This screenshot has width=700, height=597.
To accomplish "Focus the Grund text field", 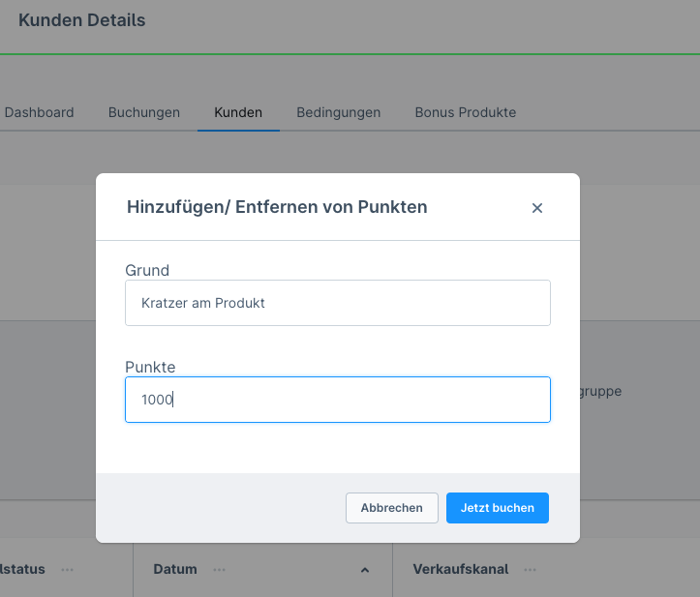I will coord(337,303).
